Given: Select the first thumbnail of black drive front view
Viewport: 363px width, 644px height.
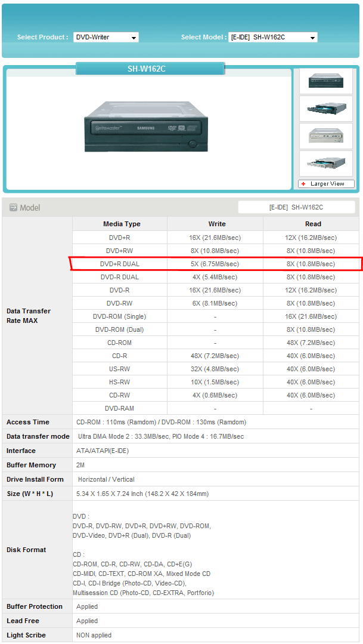Looking at the screenshot, I should point(326,81).
